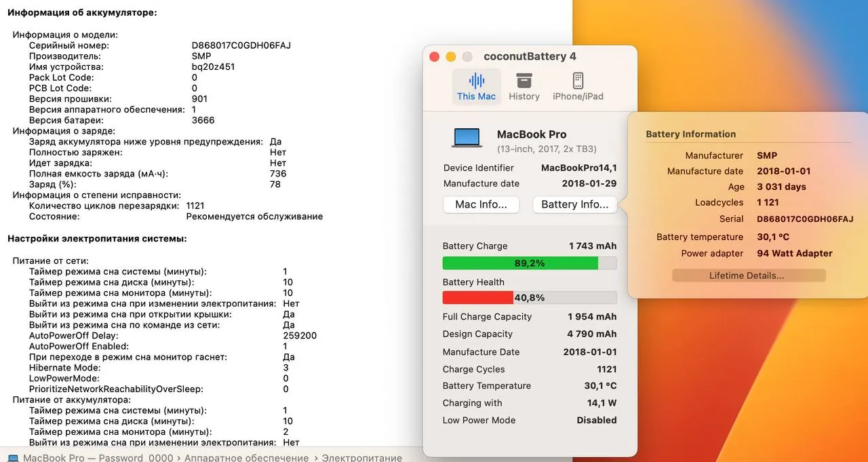Click Age value 3 031 days

[781, 187]
